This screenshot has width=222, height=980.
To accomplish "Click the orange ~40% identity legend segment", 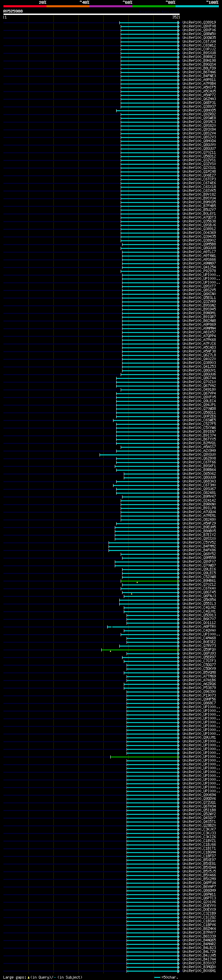I will pos(68,6).
